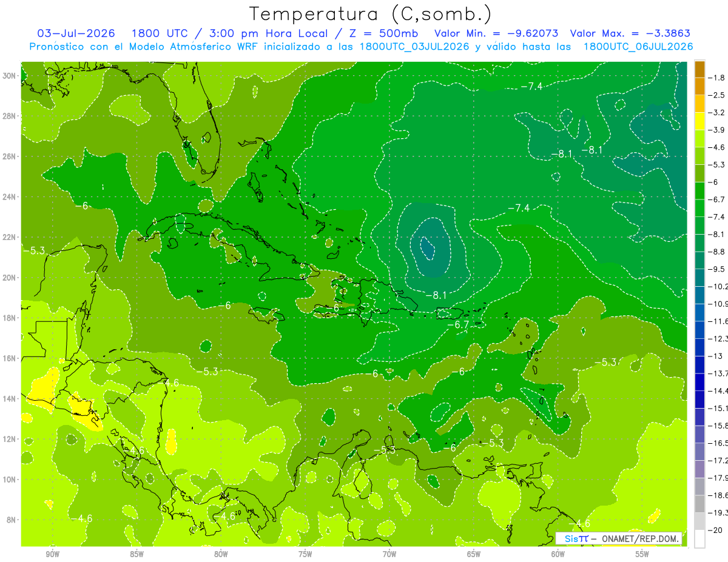Click the 20N latitude axis label
Screen dimensions: 728x562
[10, 278]
